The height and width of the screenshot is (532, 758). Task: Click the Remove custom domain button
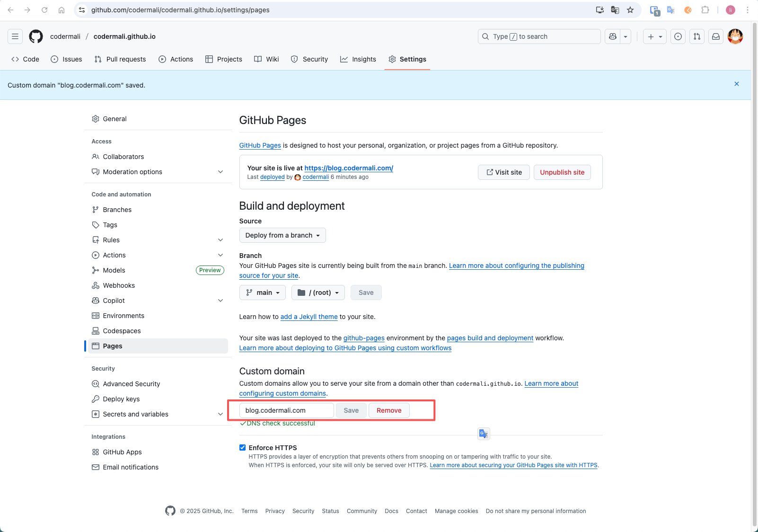point(389,410)
